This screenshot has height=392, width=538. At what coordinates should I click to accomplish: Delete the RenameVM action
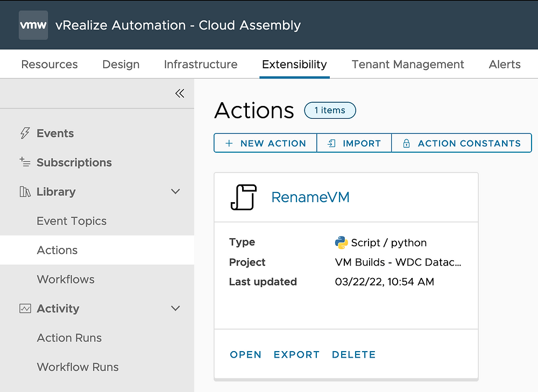[353, 354]
